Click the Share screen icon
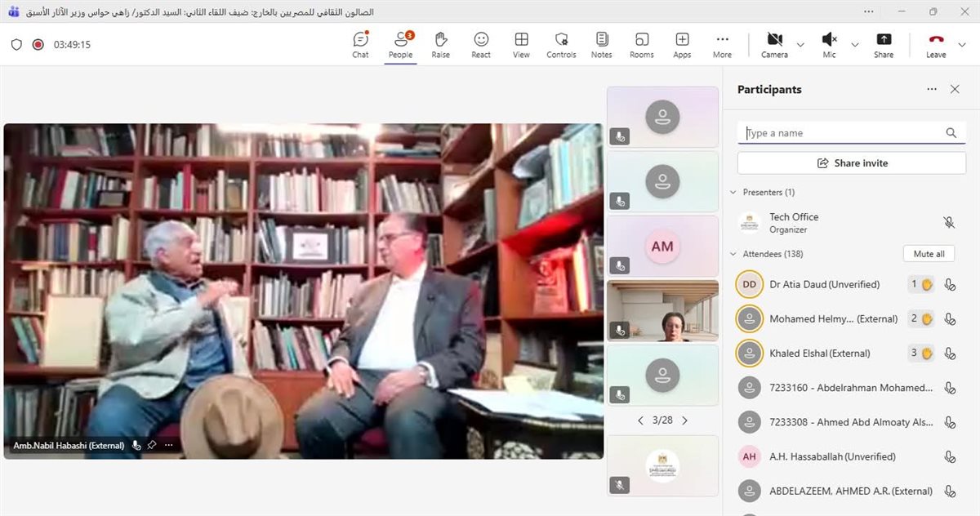The width and height of the screenshot is (980, 516). [883, 45]
